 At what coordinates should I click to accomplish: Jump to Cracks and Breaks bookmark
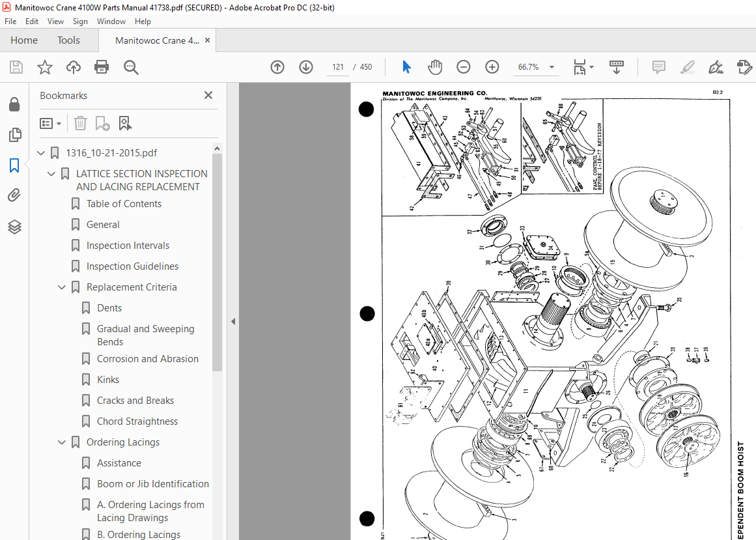tap(135, 400)
